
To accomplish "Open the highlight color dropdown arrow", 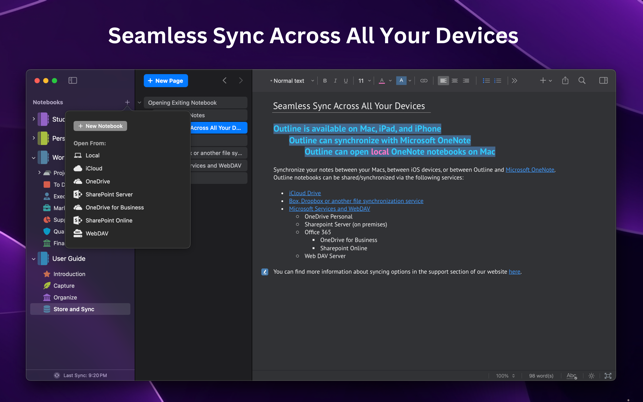I will pyautogui.click(x=410, y=81).
